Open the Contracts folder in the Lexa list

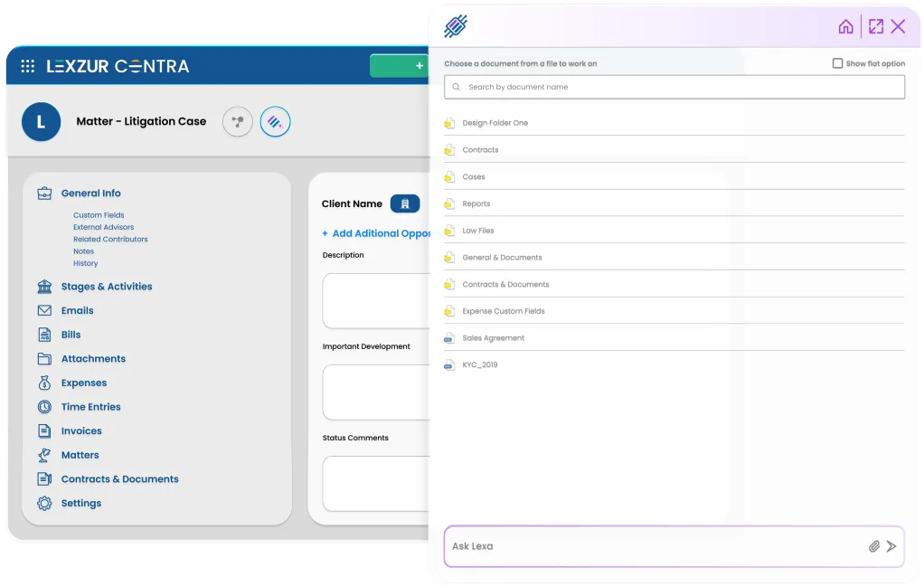pos(674,150)
